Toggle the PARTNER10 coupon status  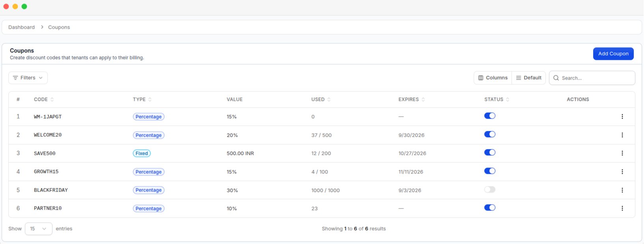tap(490, 208)
